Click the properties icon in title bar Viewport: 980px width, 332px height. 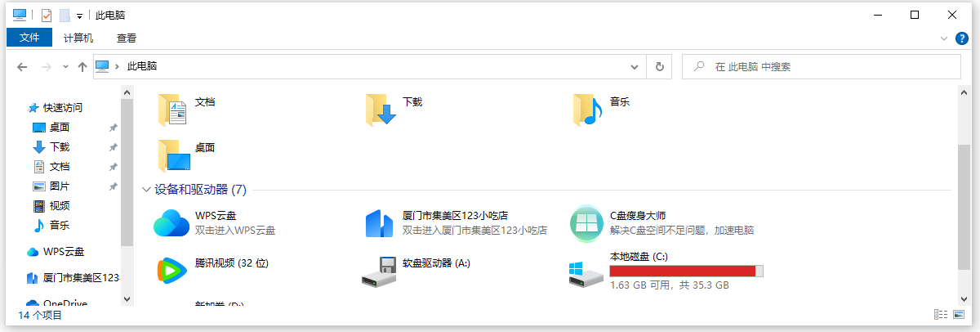click(x=46, y=15)
